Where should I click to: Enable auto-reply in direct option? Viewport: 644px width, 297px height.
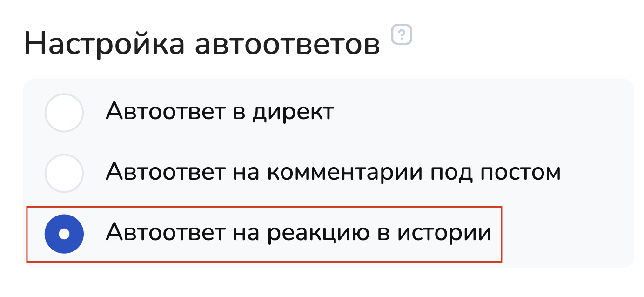(x=64, y=113)
